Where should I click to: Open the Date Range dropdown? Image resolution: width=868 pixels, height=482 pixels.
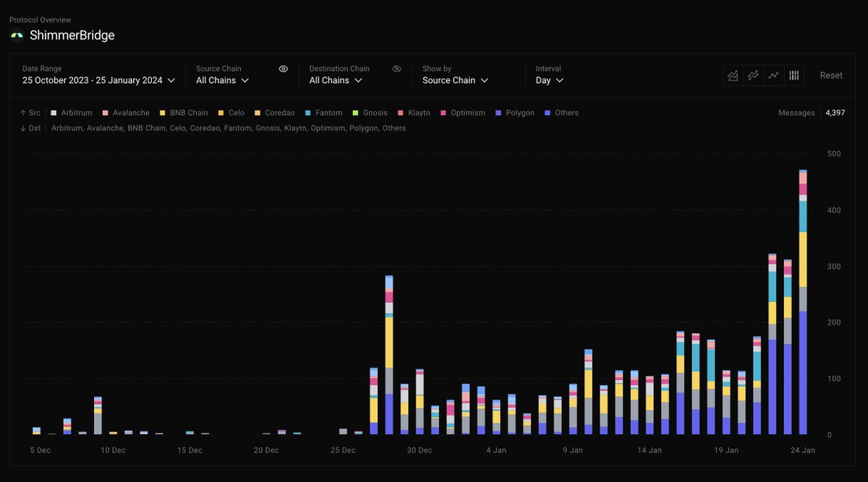(99, 80)
